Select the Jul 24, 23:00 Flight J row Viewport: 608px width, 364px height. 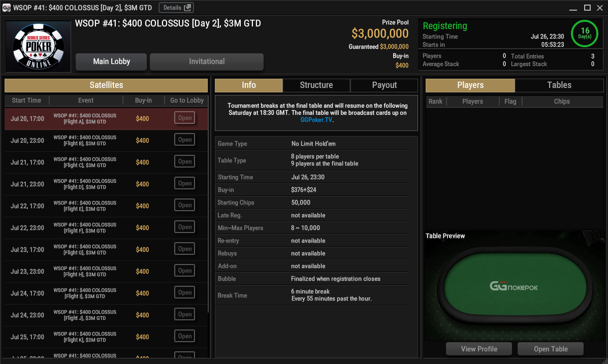pyautogui.click(x=106, y=315)
